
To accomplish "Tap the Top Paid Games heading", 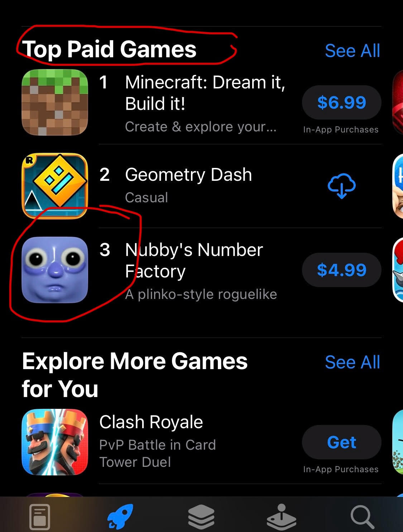I will click(x=109, y=49).
